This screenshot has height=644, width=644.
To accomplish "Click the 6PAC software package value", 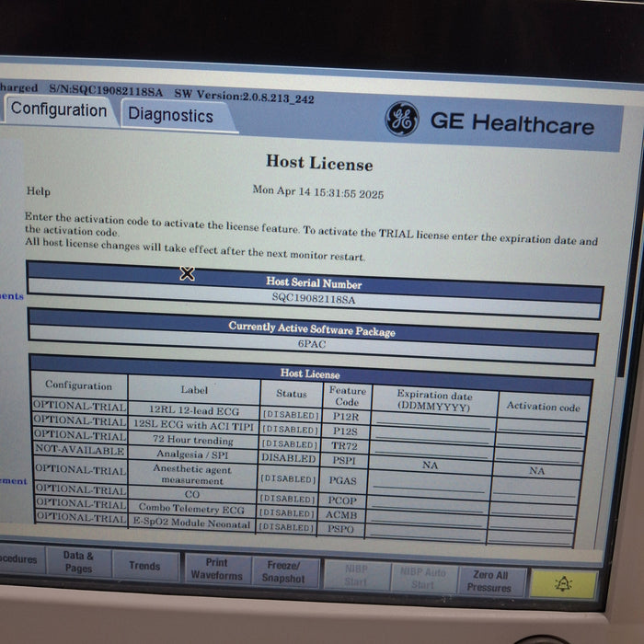I will (312, 344).
